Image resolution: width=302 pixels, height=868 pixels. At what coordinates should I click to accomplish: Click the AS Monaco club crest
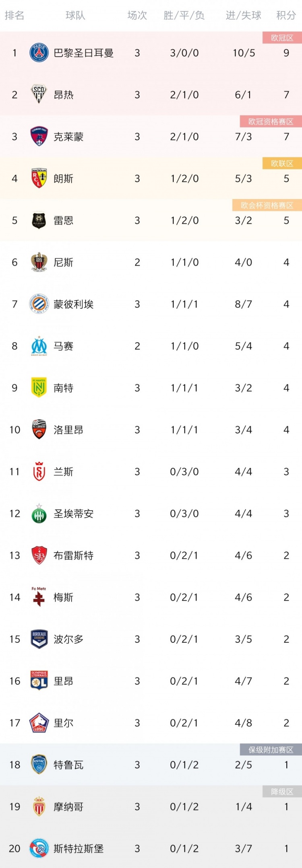click(x=39, y=806)
